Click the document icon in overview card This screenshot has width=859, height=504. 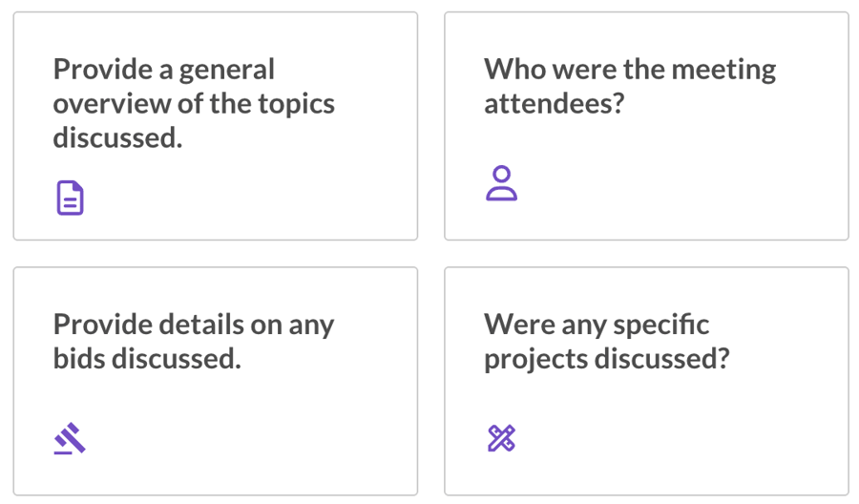coord(70,198)
